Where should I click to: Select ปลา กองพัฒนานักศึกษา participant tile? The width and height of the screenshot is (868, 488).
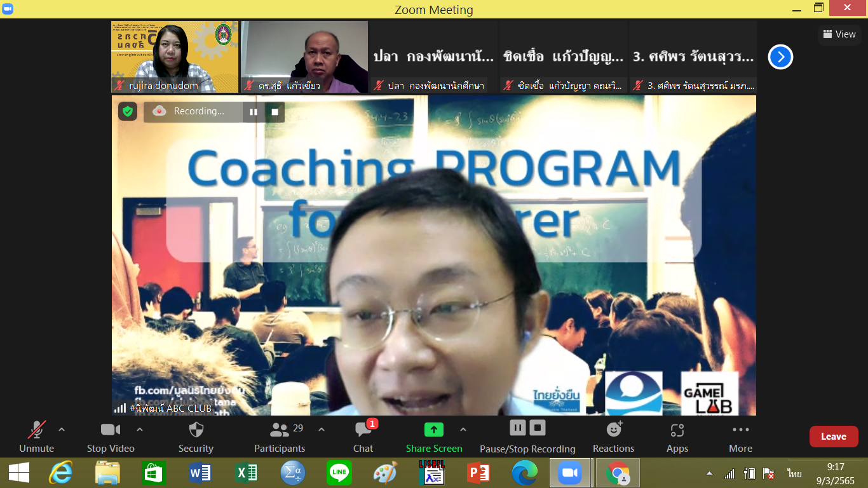[434, 57]
